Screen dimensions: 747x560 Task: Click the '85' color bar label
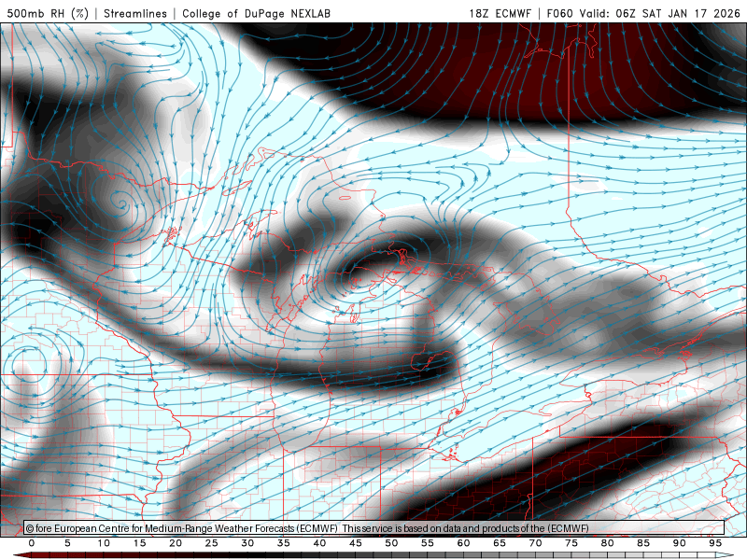(643, 543)
